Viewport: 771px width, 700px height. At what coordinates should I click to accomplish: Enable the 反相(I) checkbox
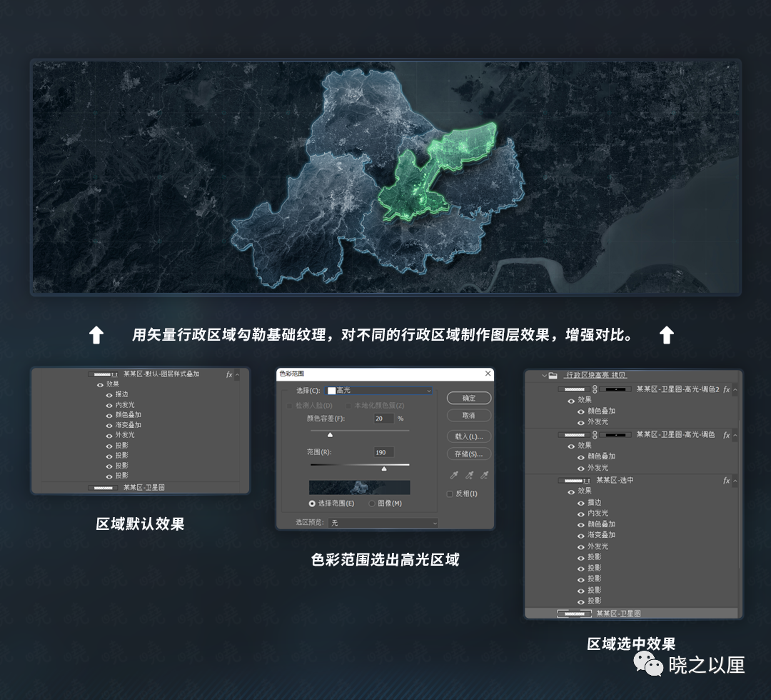[450, 494]
